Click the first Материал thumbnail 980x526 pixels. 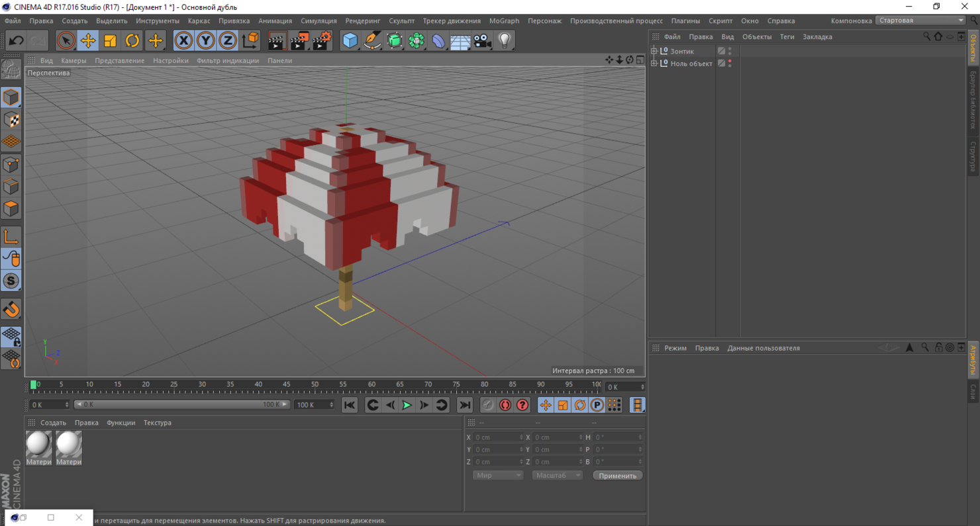pyautogui.click(x=38, y=443)
